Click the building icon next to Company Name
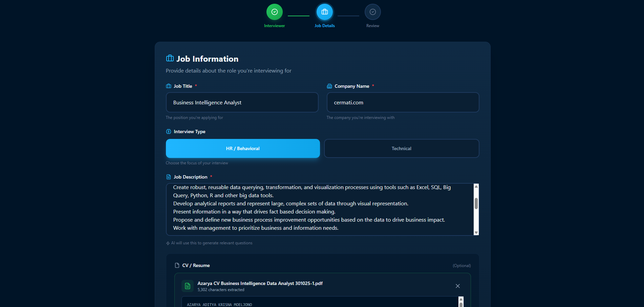 coord(329,86)
